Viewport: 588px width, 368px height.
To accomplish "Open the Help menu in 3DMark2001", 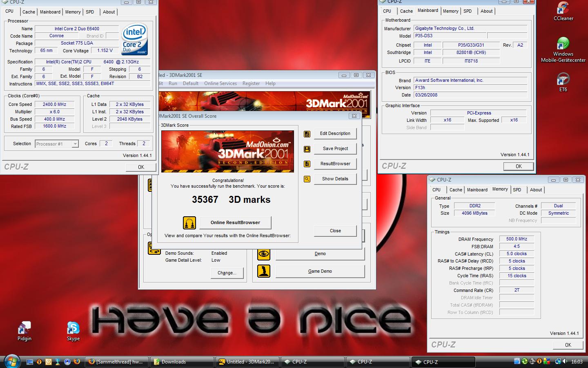I will click(270, 83).
